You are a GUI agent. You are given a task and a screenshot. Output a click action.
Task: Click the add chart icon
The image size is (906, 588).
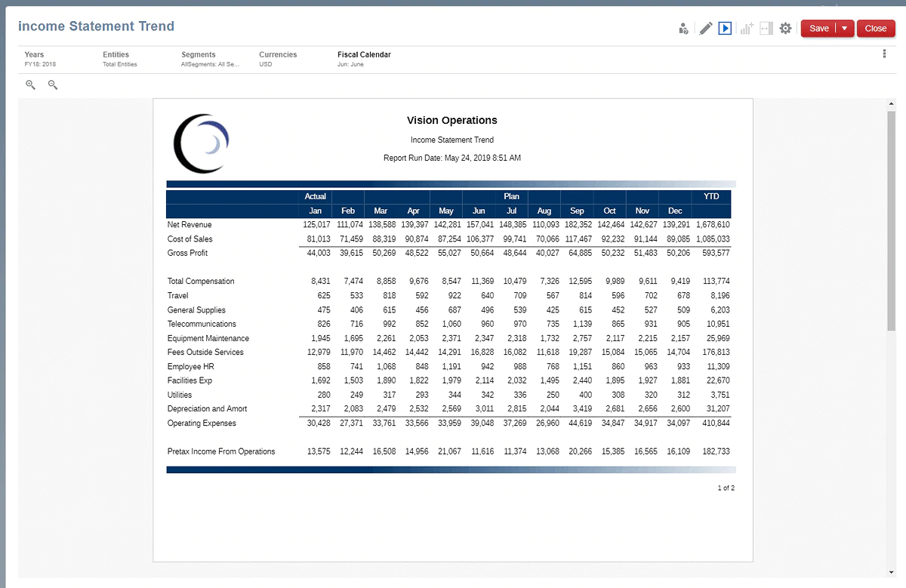coord(747,29)
